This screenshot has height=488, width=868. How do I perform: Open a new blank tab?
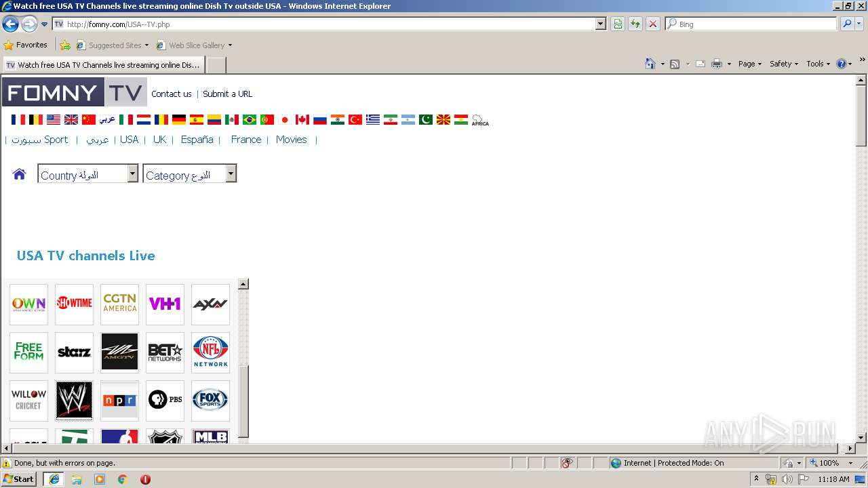pyautogui.click(x=216, y=65)
